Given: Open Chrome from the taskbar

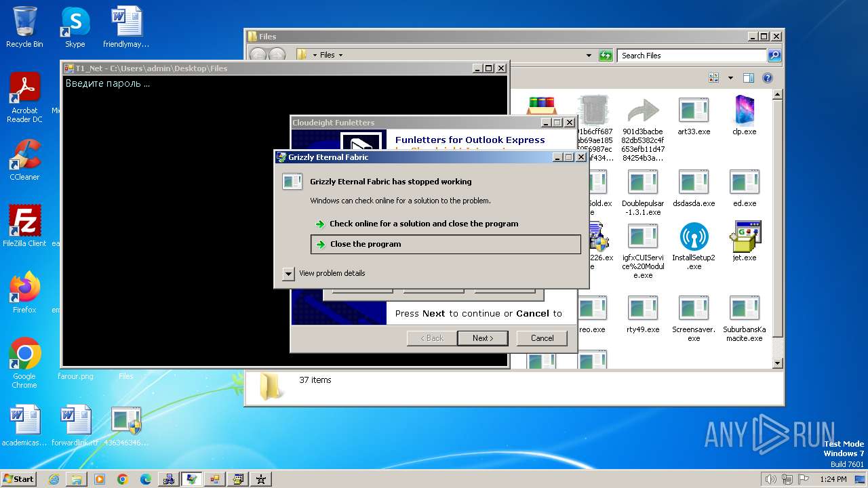Looking at the screenshot, I should tap(123, 479).
